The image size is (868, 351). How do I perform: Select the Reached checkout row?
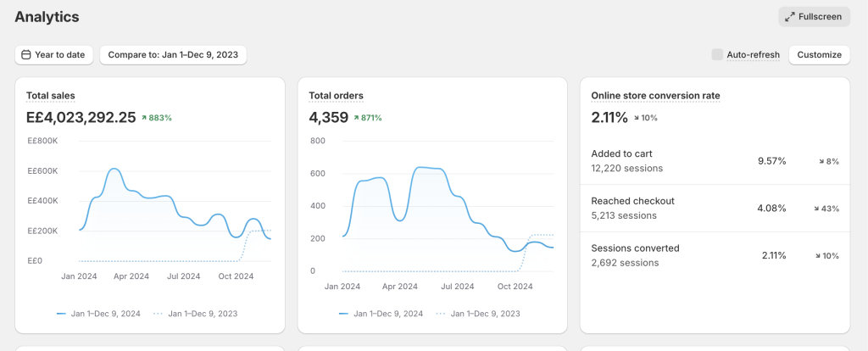tap(714, 209)
